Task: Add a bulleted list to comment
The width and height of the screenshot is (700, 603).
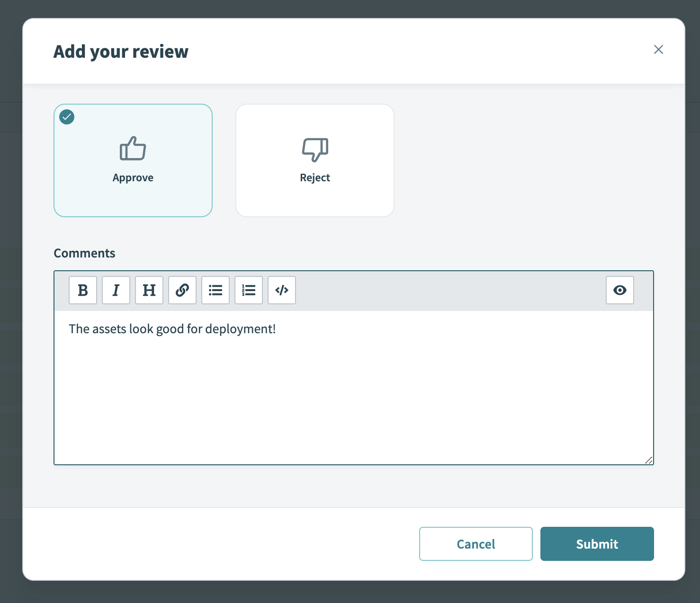Action: coord(215,290)
